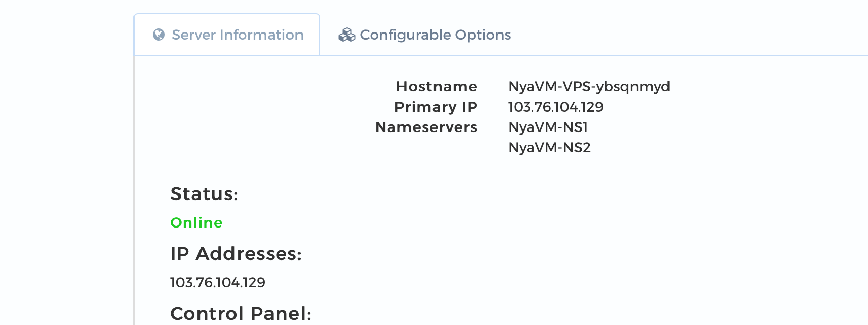The height and width of the screenshot is (325, 868).
Task: Select the NyaVM-NS1 nameserver entry
Action: (548, 127)
